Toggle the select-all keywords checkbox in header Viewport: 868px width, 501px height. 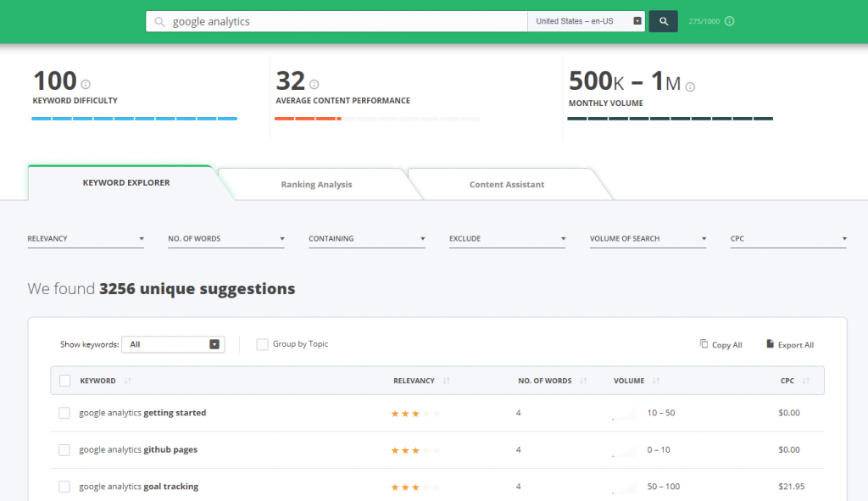tap(64, 381)
